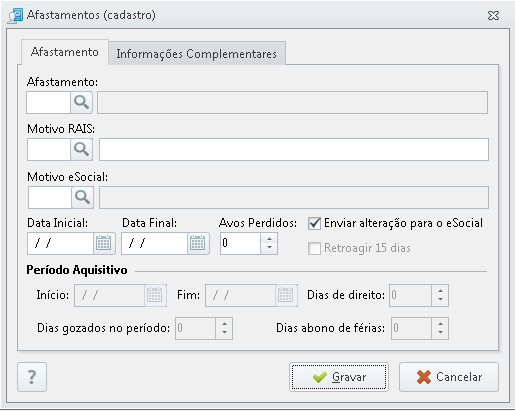
Task: Increase the Avos Perdidos value with the up arrow
Action: 269,239
